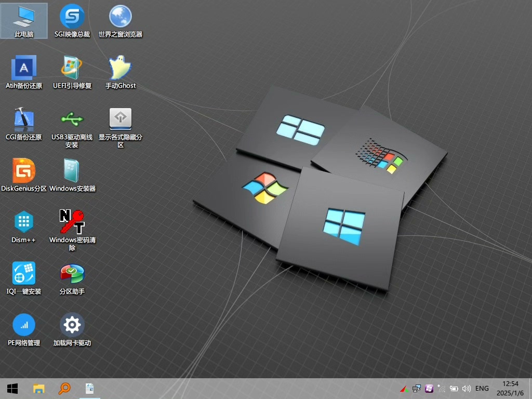Switch input language via ENG indicator
This screenshot has height=399, width=532.
coord(482,388)
